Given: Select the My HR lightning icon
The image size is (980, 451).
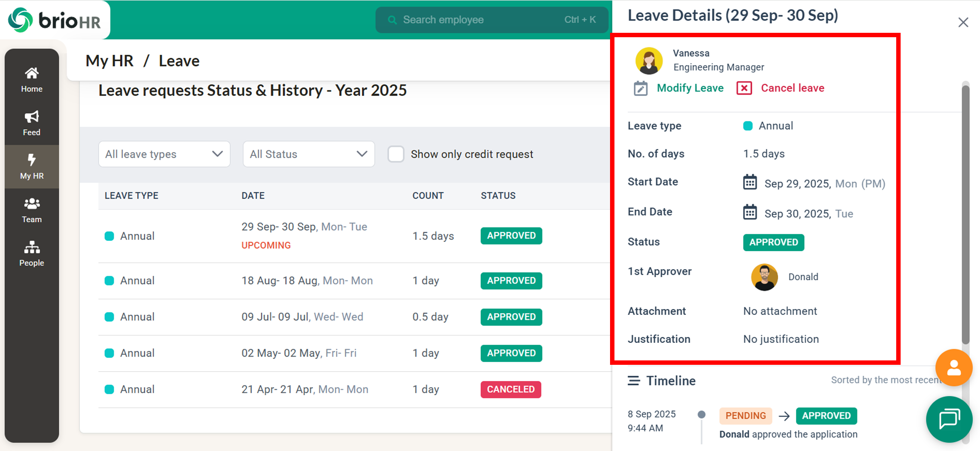Looking at the screenshot, I should [32, 160].
